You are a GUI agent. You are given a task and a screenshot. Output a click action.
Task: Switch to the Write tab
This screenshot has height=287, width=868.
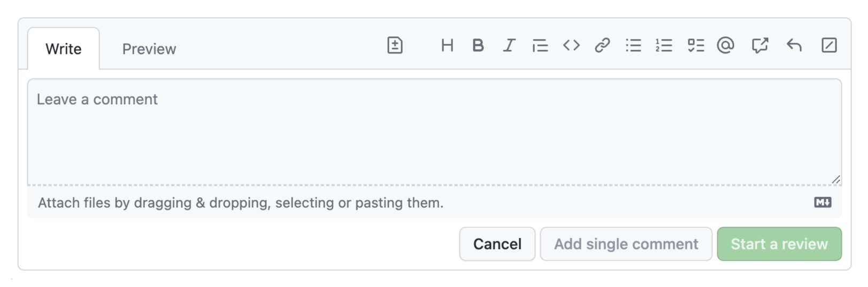[64, 49]
